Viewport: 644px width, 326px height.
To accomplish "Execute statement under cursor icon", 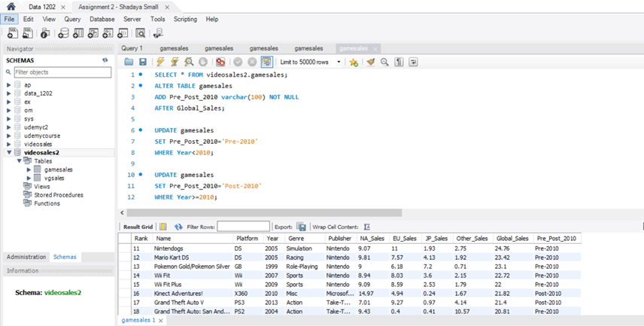I will click(x=175, y=62).
